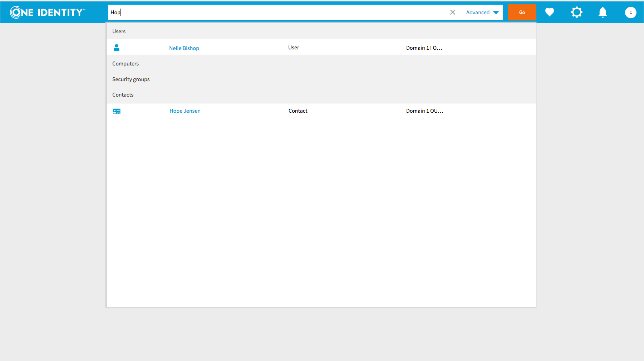Image resolution: width=644 pixels, height=361 pixels.
Task: Click the 'Contact' type text
Action: [298, 111]
